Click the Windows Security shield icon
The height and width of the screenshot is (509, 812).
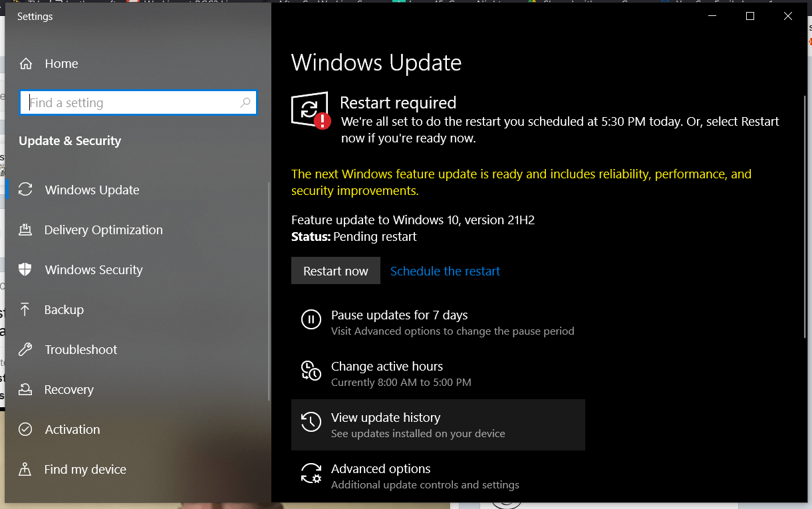25,269
